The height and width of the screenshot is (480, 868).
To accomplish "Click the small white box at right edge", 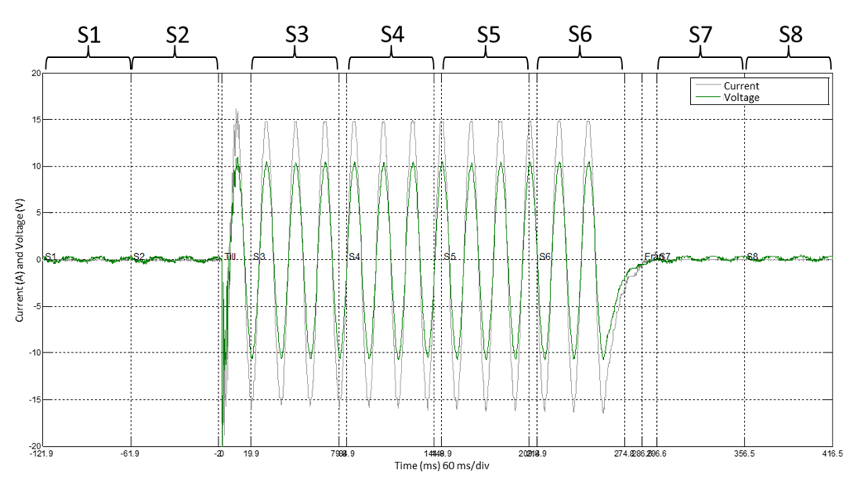I will pos(843,257).
